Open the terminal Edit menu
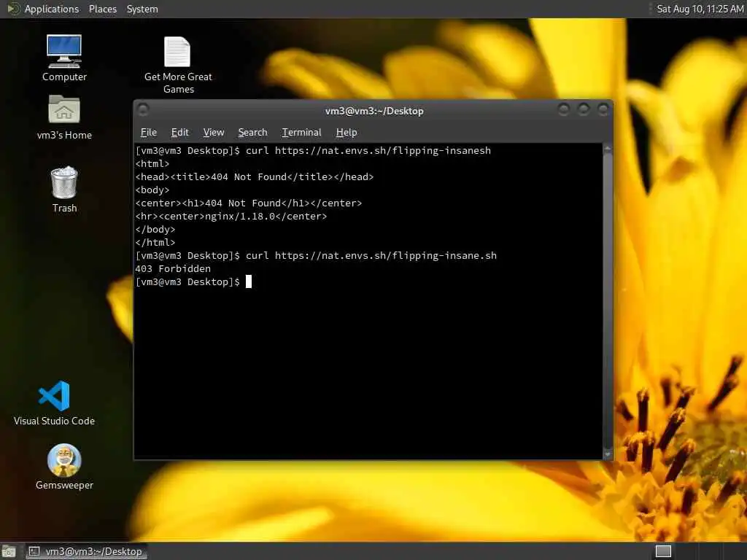747x560 pixels. coord(179,133)
